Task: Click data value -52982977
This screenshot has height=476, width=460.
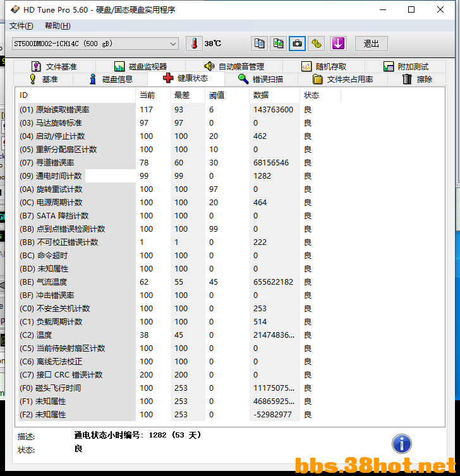Action: (x=272, y=415)
